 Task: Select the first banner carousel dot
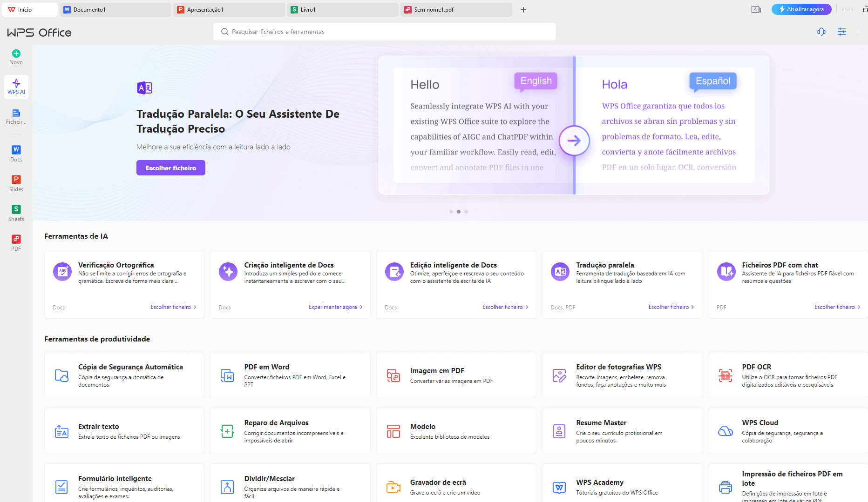(x=451, y=212)
